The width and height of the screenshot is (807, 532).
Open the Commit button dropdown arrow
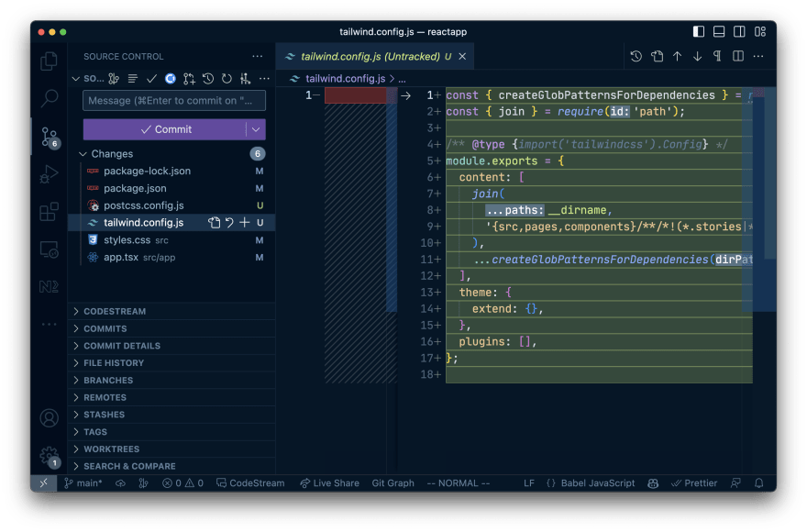pos(257,129)
